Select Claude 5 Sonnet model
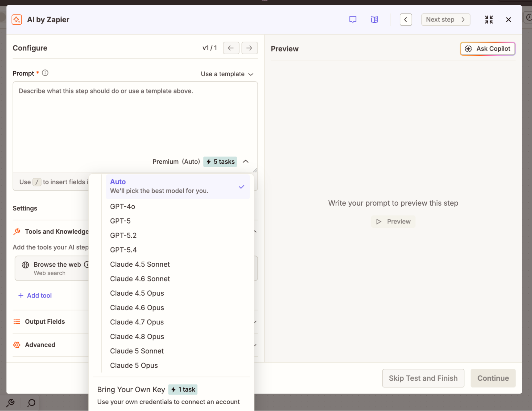Screen dimensions: 532x411 coord(178,351)
